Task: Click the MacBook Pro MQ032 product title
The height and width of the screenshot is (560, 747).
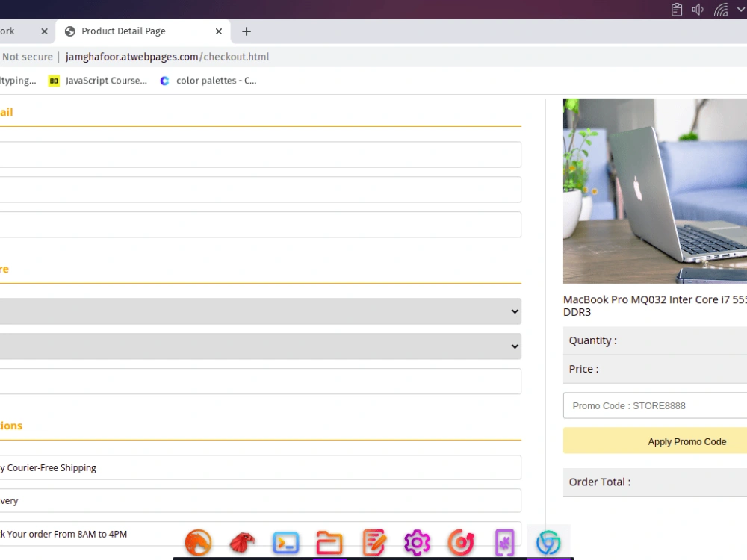Action: [655, 305]
